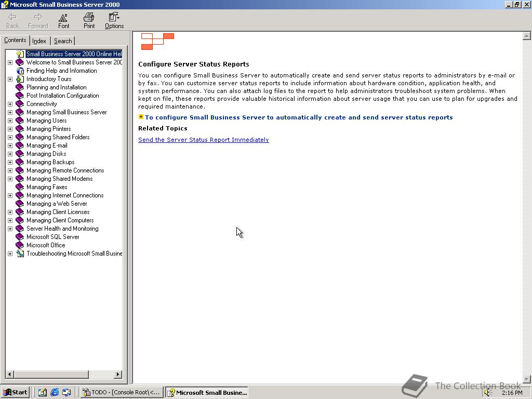Expand Managing Small Business Server node
This screenshot has width=532, height=399.
(x=10, y=112)
